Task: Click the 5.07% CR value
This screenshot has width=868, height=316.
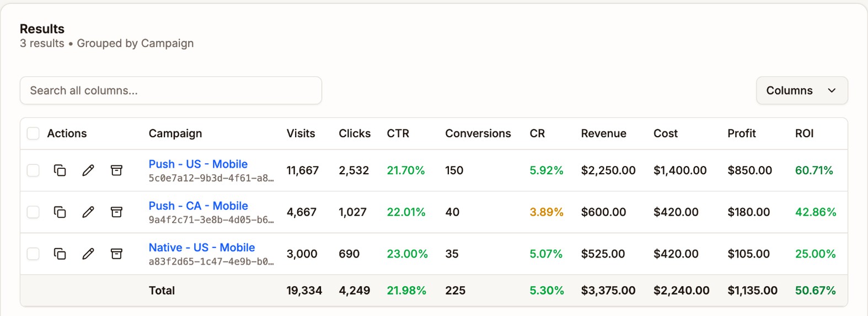Action: click(546, 254)
